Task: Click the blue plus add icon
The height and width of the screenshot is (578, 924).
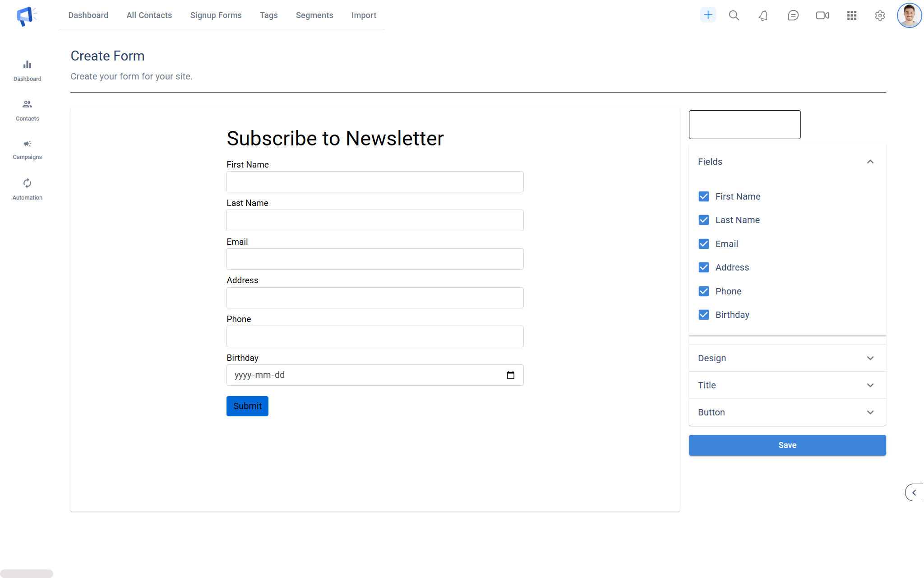Action: click(708, 15)
